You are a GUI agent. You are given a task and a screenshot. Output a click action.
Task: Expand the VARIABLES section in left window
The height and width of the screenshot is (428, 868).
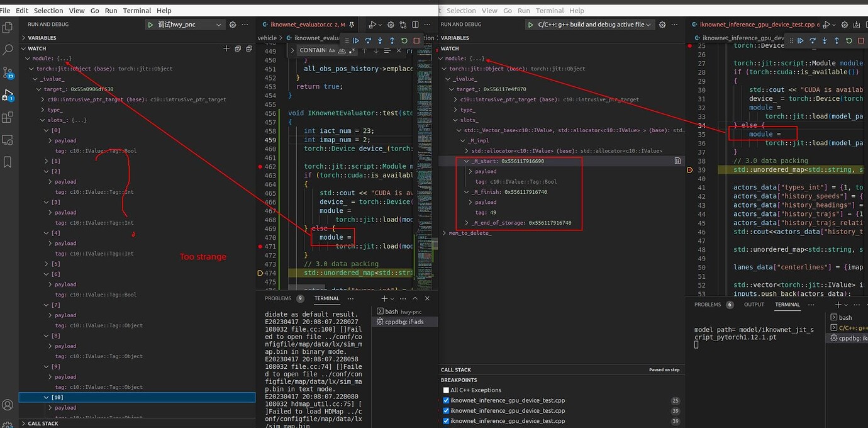tap(42, 38)
